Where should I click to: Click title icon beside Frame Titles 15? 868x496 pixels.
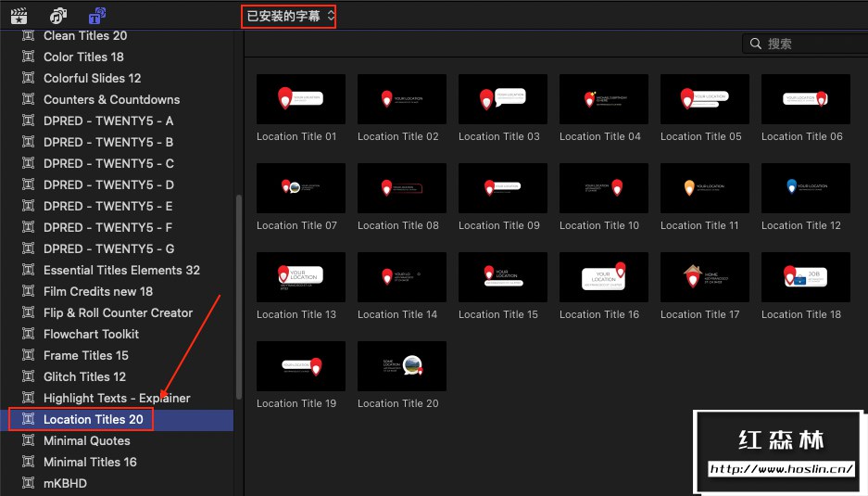coord(28,355)
